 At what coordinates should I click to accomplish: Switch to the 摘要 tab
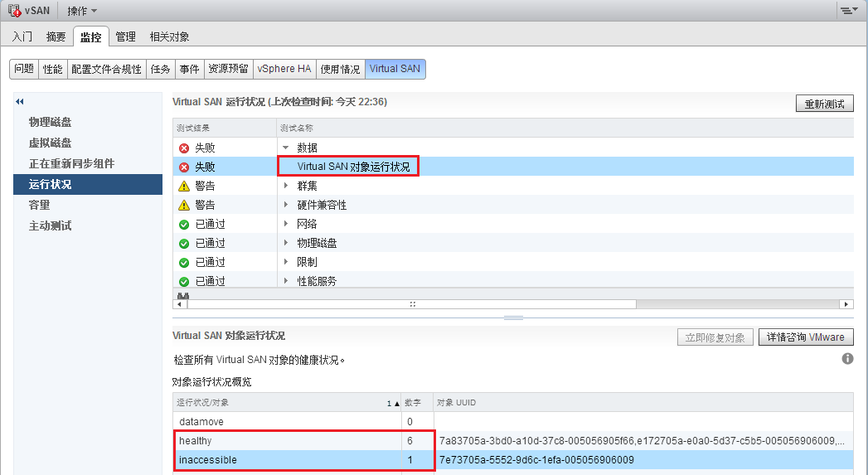click(x=56, y=36)
